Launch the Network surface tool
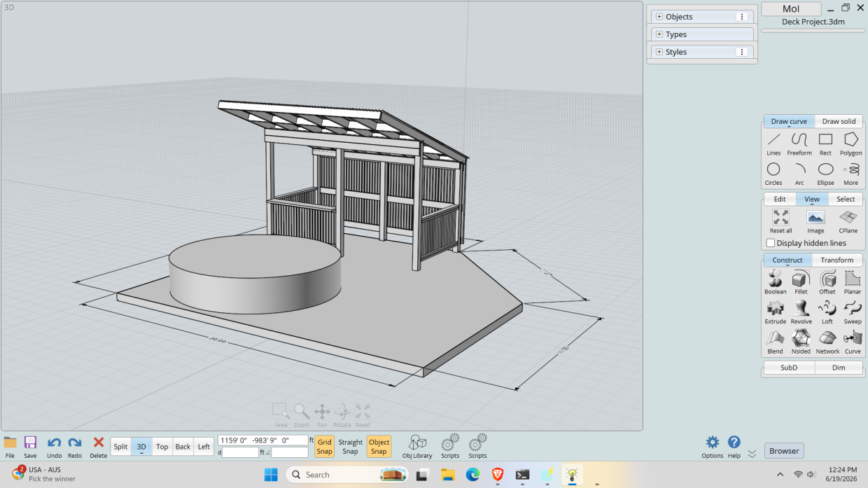The width and height of the screenshot is (868, 488). click(827, 342)
